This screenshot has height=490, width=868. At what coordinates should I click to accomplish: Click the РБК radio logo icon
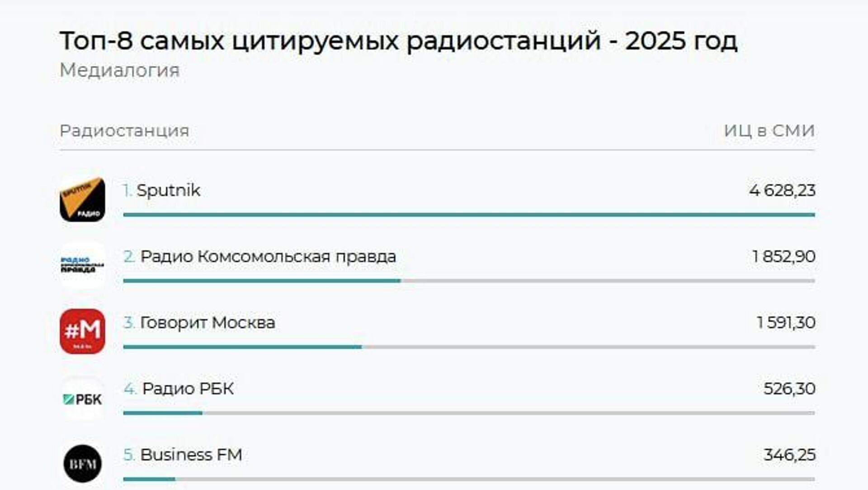[82, 399]
